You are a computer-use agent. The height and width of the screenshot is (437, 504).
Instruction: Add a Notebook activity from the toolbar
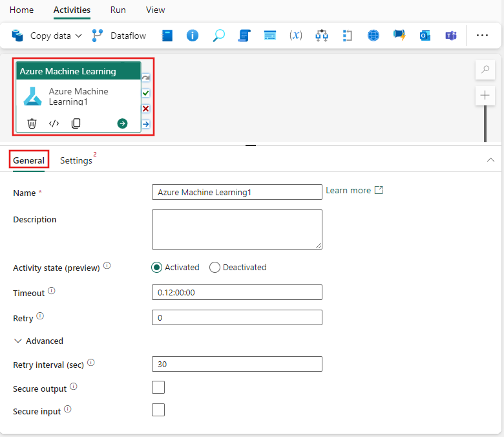coord(167,36)
